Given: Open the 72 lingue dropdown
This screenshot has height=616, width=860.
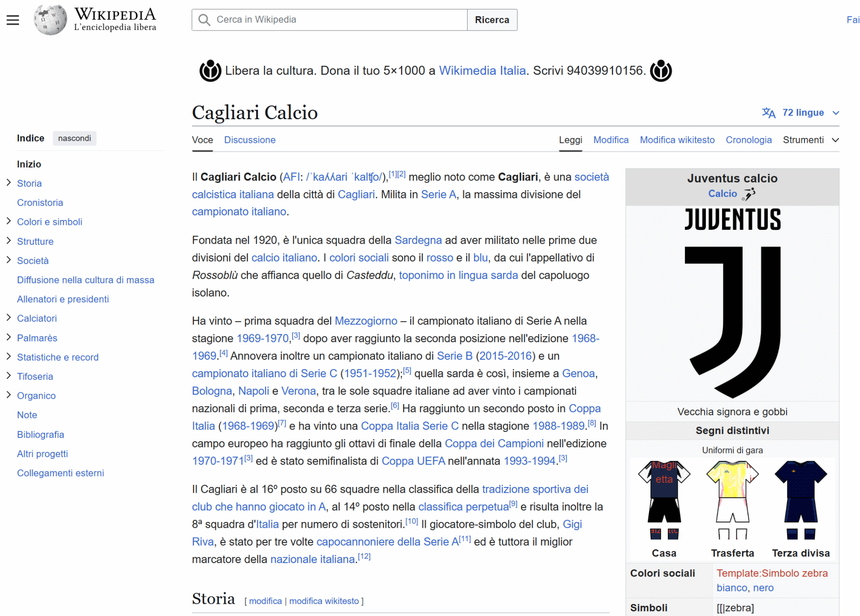Looking at the screenshot, I should click(x=803, y=113).
